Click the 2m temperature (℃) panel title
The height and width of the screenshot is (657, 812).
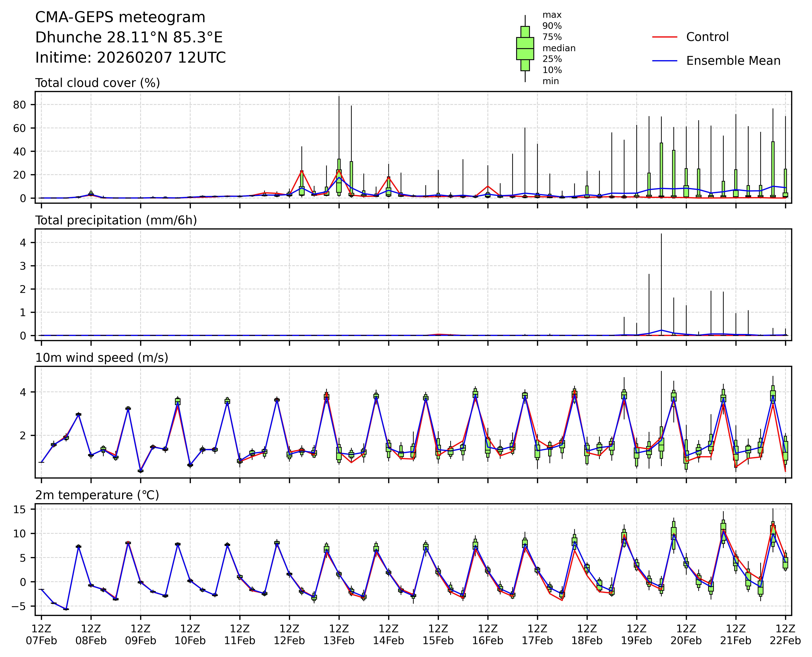click(97, 495)
